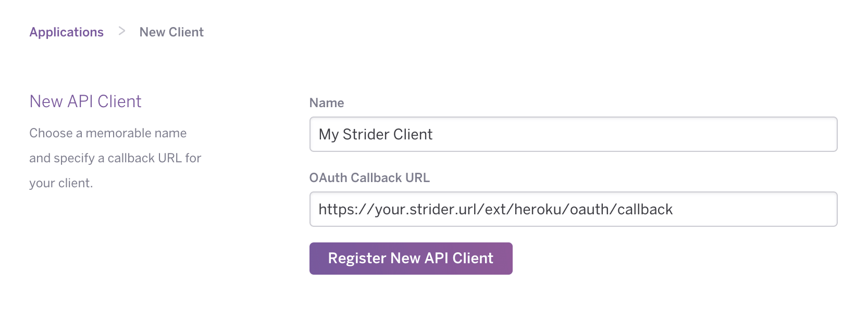868x309 pixels.
Task: Select the New Client breadcrumb item
Action: pos(171,32)
